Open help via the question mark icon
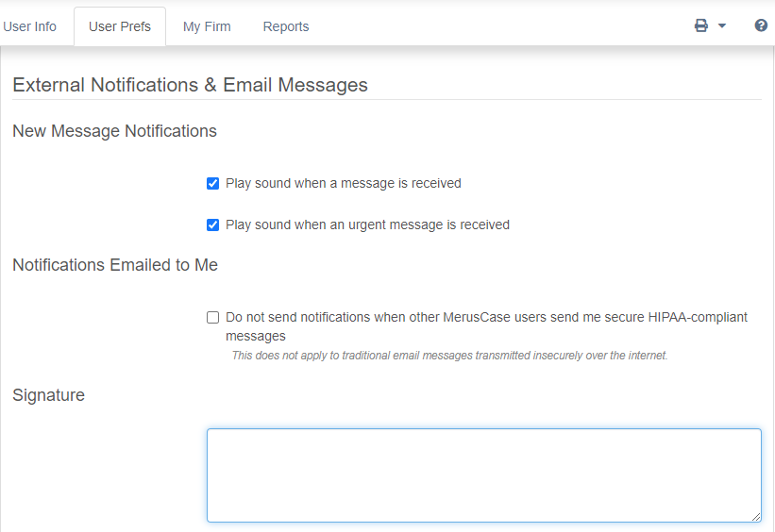 point(761,25)
